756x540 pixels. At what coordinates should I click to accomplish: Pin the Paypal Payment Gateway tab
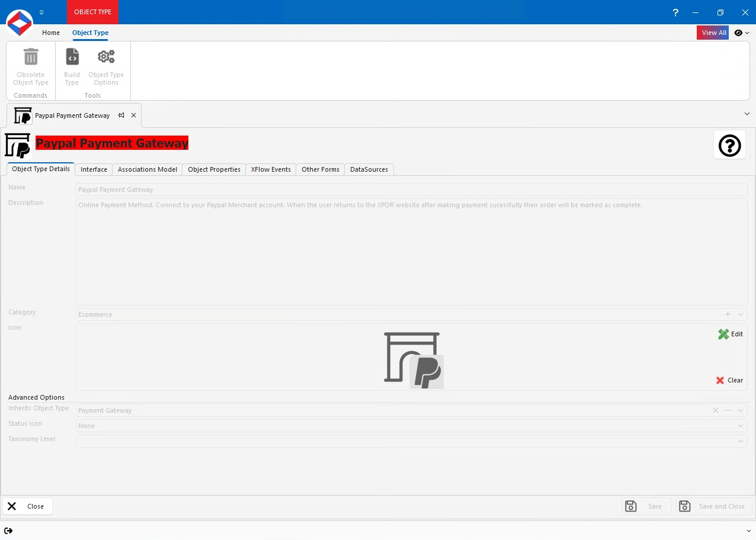point(121,115)
